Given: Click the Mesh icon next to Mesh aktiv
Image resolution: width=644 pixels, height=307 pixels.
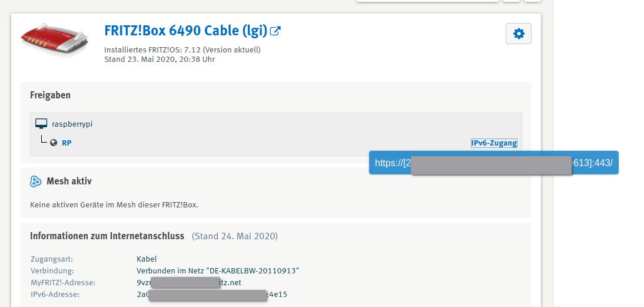Looking at the screenshot, I should click(x=35, y=181).
